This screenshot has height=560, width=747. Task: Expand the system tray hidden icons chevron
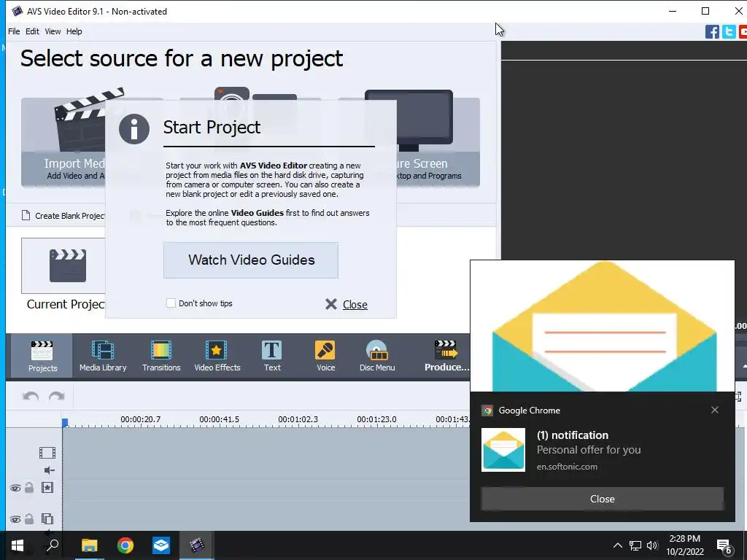coord(617,545)
